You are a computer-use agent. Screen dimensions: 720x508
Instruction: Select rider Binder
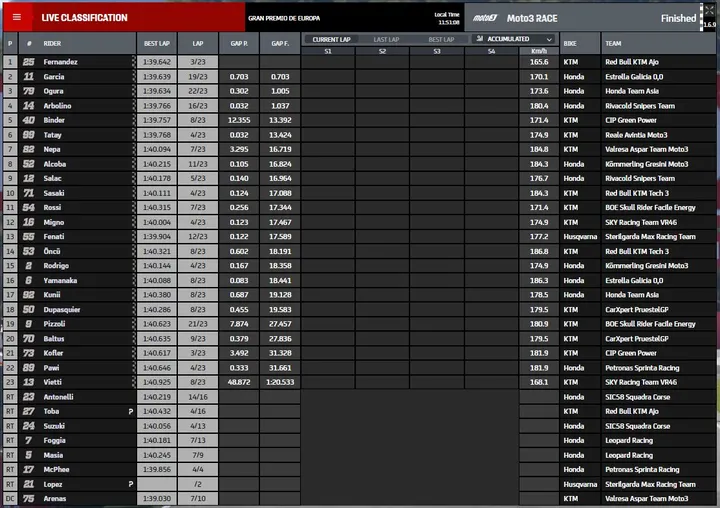(54, 120)
